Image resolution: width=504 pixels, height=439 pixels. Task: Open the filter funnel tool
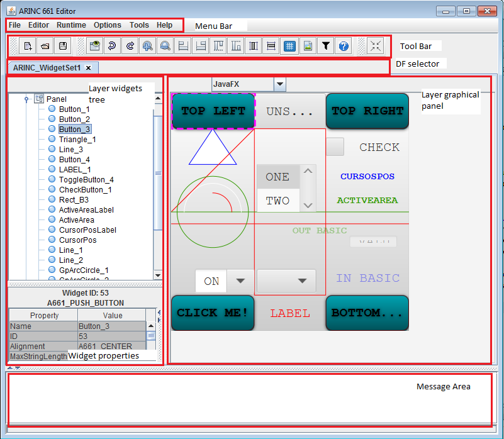(326, 45)
